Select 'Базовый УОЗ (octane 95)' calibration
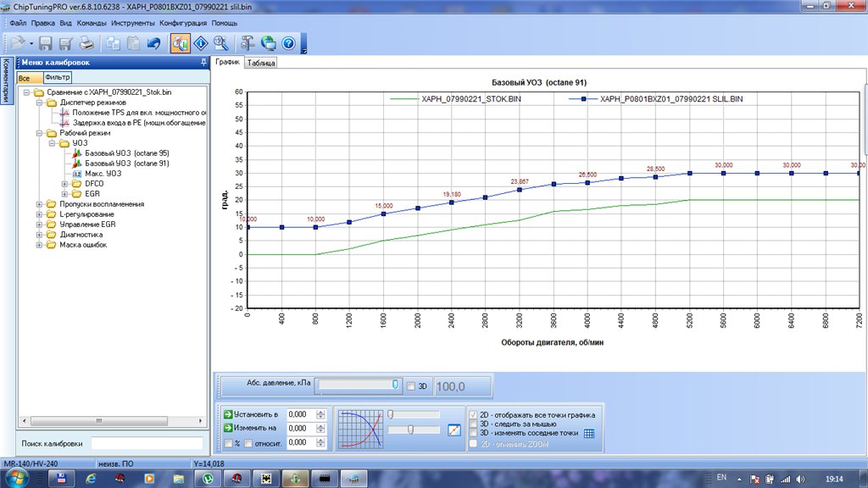The image size is (868, 488). click(x=126, y=153)
